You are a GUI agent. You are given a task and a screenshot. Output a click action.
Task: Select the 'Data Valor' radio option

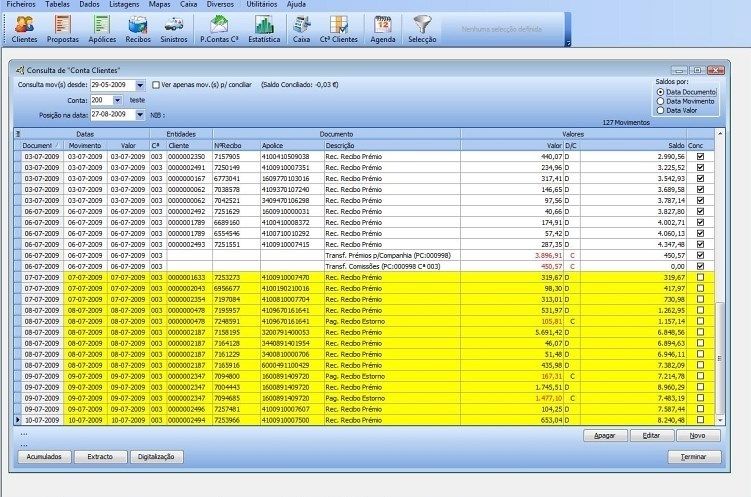(660, 110)
